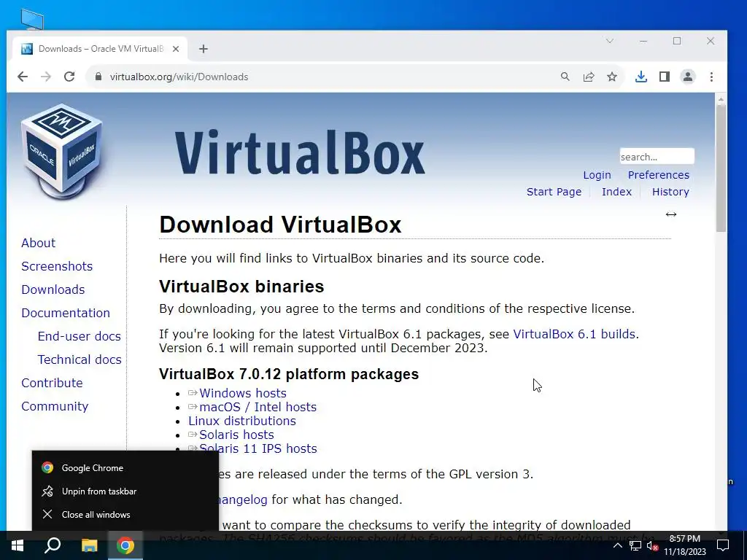Open the Windows Start menu

pyautogui.click(x=18, y=545)
